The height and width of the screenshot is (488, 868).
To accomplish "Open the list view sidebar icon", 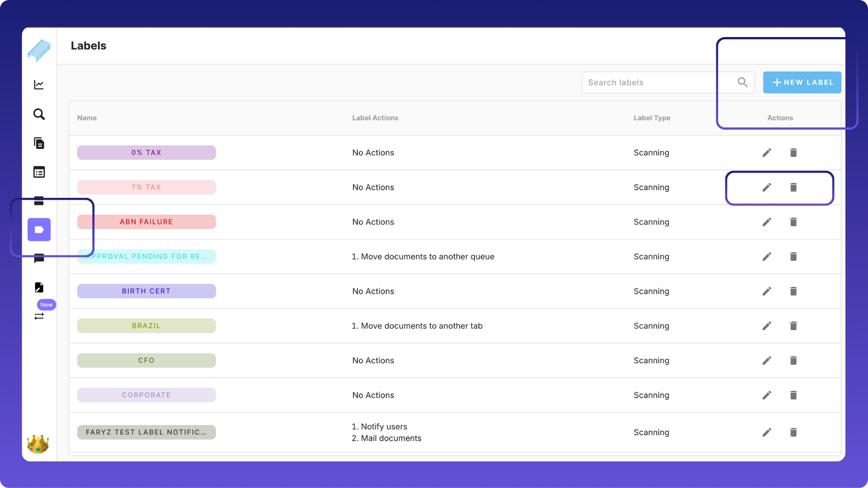I will [39, 172].
